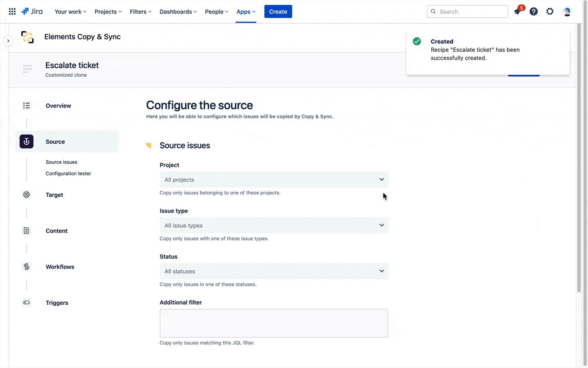
Task: Click the Overview list icon
Action: click(26, 105)
